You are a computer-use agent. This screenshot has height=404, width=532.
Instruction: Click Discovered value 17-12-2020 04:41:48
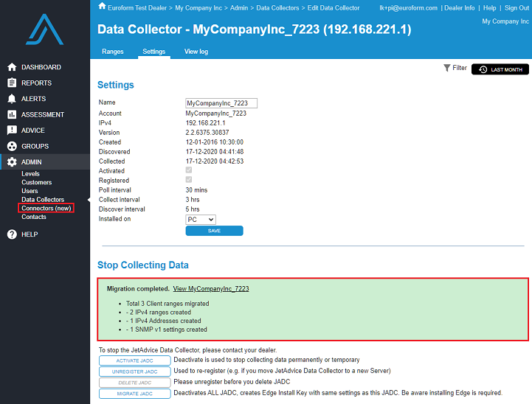coord(215,152)
